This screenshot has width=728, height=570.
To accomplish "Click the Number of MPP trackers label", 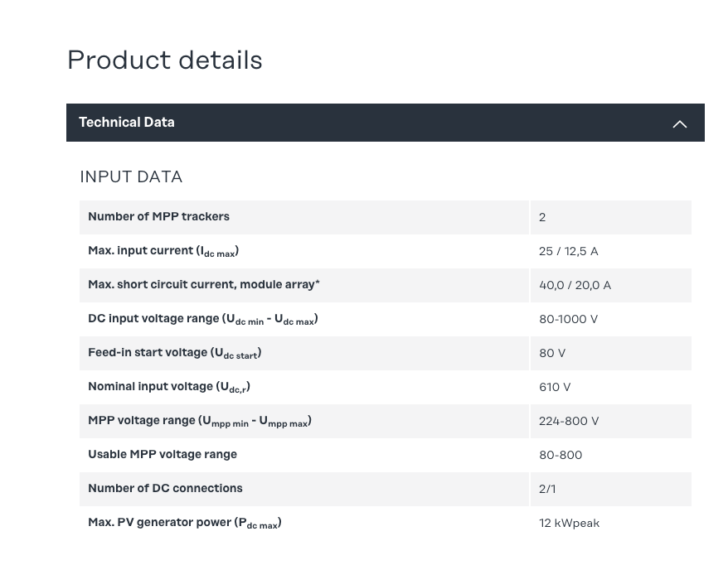I will pyautogui.click(x=158, y=217).
